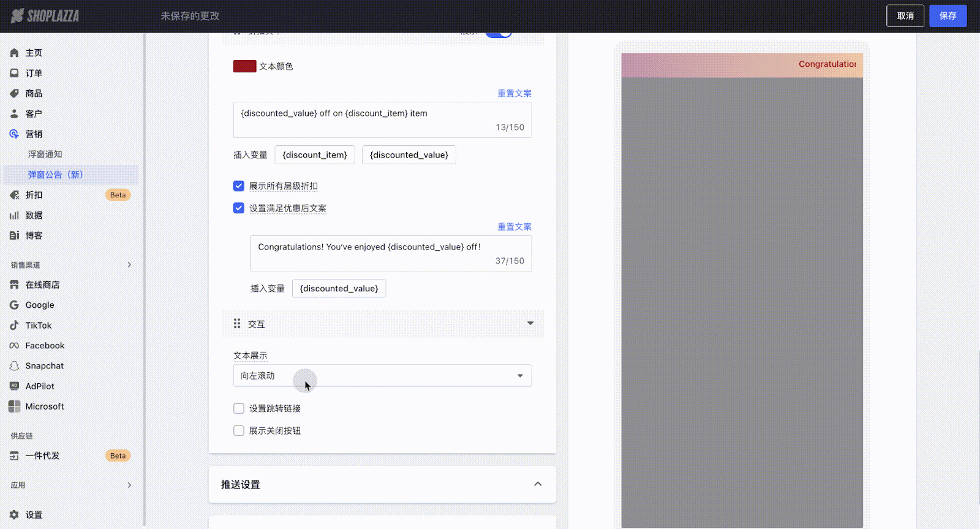The width and height of the screenshot is (980, 529).
Task: Check 设置跳转链接 checkbox
Action: click(239, 408)
